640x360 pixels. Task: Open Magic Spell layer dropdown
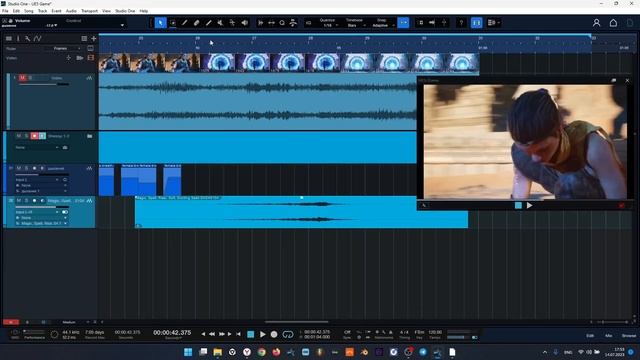42,224
